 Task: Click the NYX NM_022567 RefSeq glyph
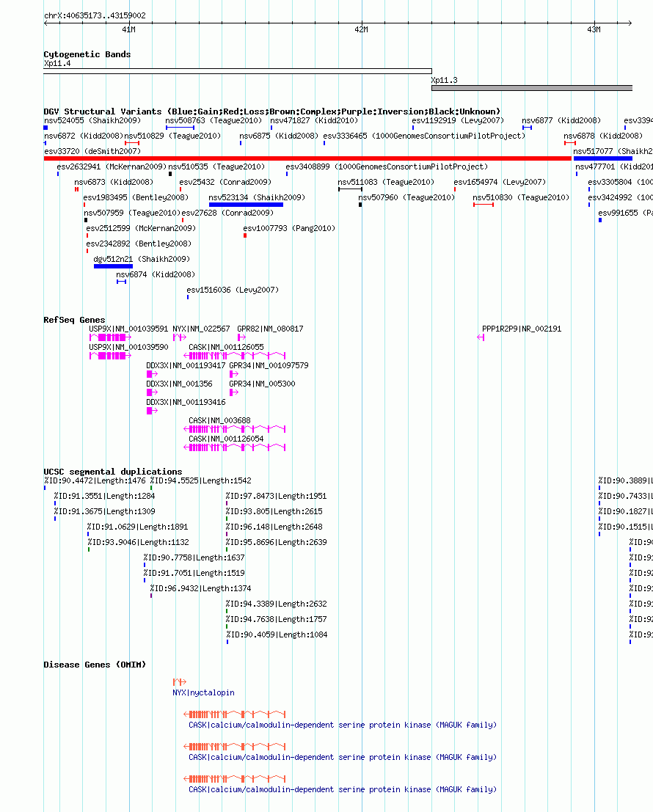click(180, 337)
